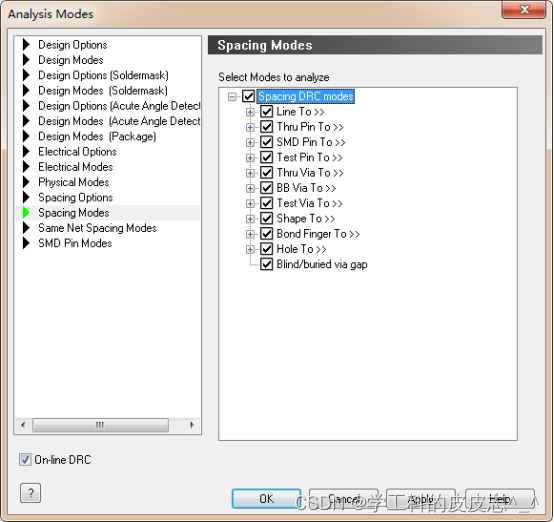Expand the Thru Via To >> node
The height and width of the screenshot is (522, 554).
pyautogui.click(x=250, y=173)
